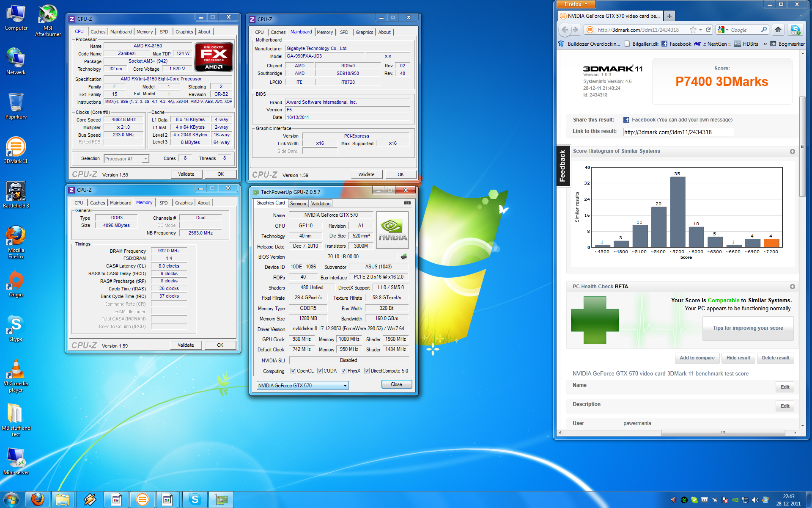Open About tab in CPU-Z CPU window

[x=204, y=32]
